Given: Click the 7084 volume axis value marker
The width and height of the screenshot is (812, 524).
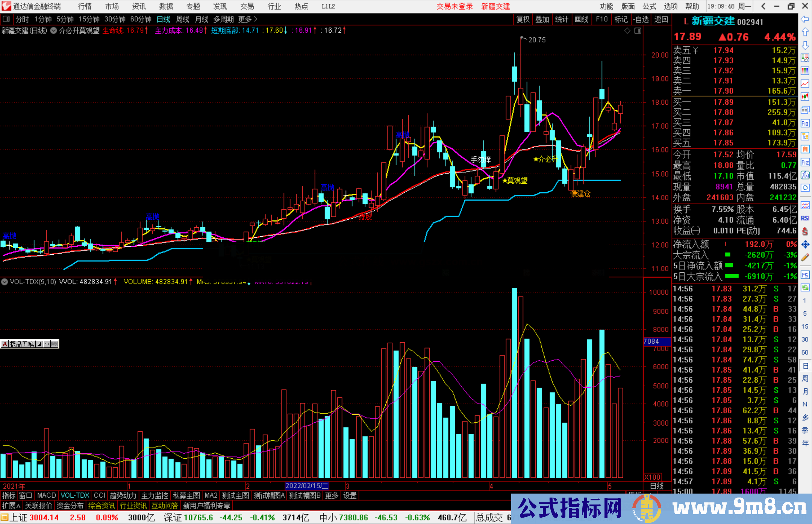Looking at the screenshot, I should pos(657,341).
